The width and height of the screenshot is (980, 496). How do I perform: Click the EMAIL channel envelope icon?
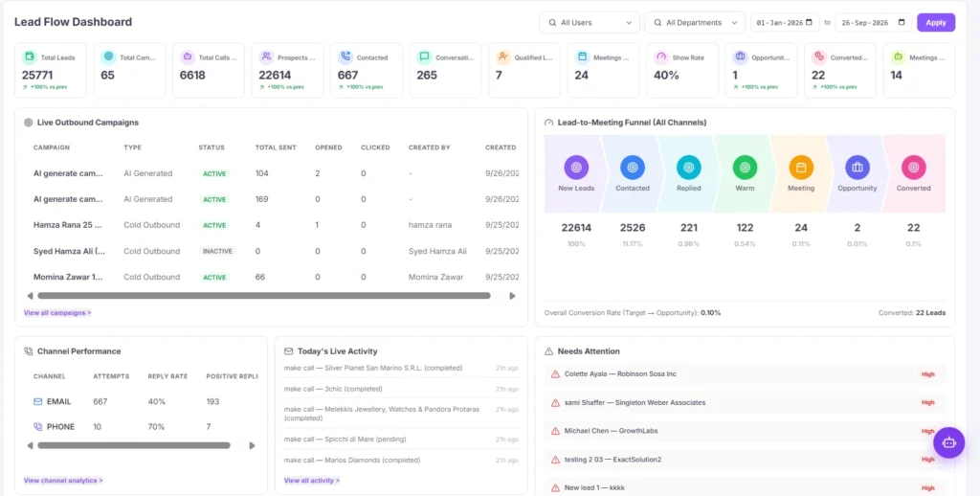[x=38, y=401]
